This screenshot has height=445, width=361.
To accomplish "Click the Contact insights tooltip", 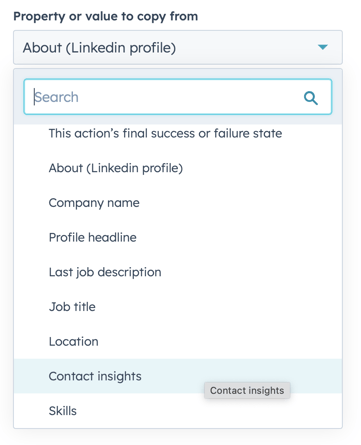I will (247, 390).
